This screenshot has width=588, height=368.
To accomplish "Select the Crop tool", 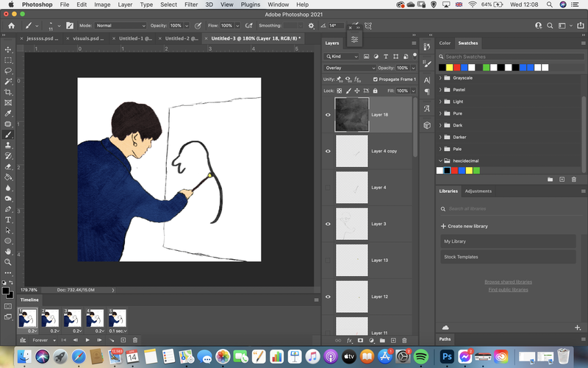I will pyautogui.click(x=8, y=92).
